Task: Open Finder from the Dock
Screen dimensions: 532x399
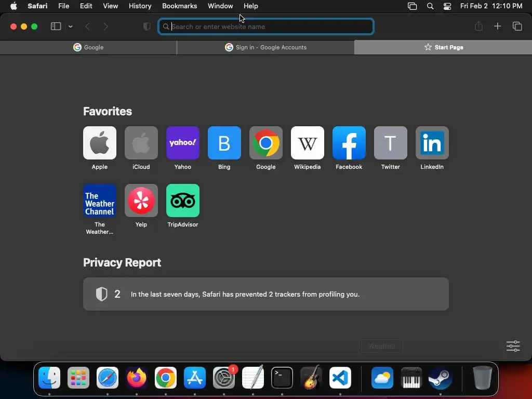Action: 49,378
